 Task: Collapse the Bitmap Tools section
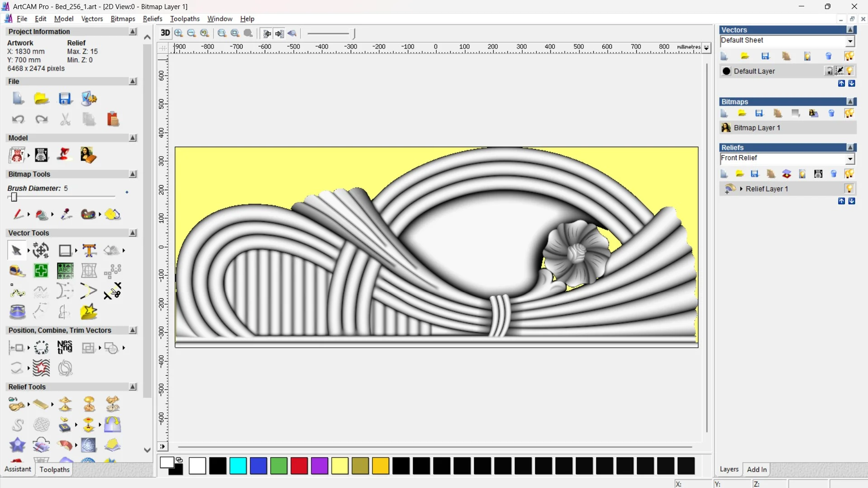pos(133,174)
